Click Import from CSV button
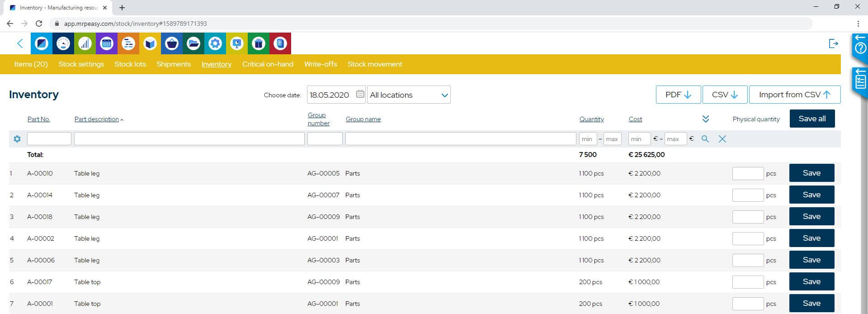 click(x=794, y=95)
